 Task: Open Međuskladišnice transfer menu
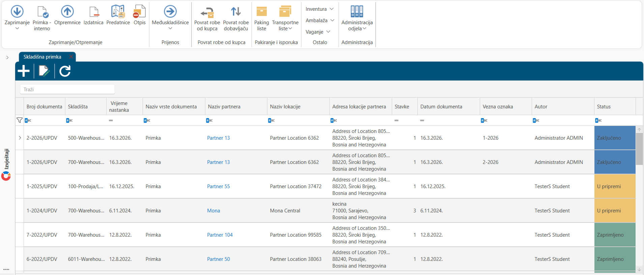tap(170, 18)
